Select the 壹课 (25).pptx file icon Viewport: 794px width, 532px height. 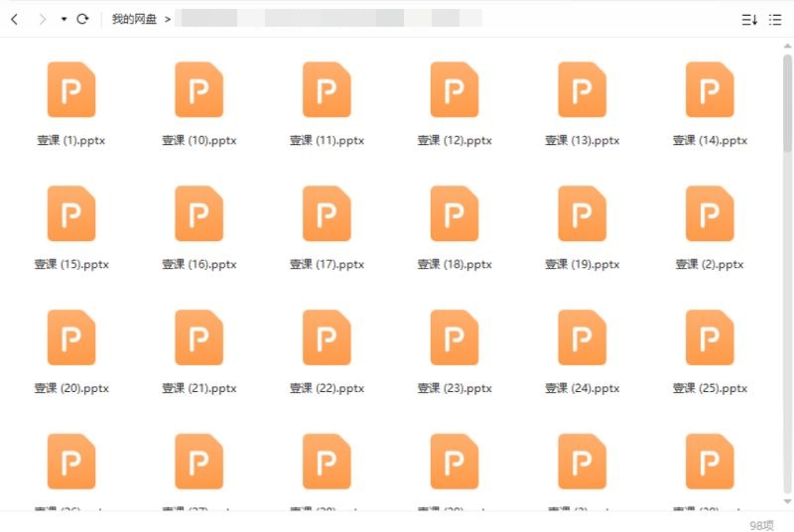coord(710,337)
